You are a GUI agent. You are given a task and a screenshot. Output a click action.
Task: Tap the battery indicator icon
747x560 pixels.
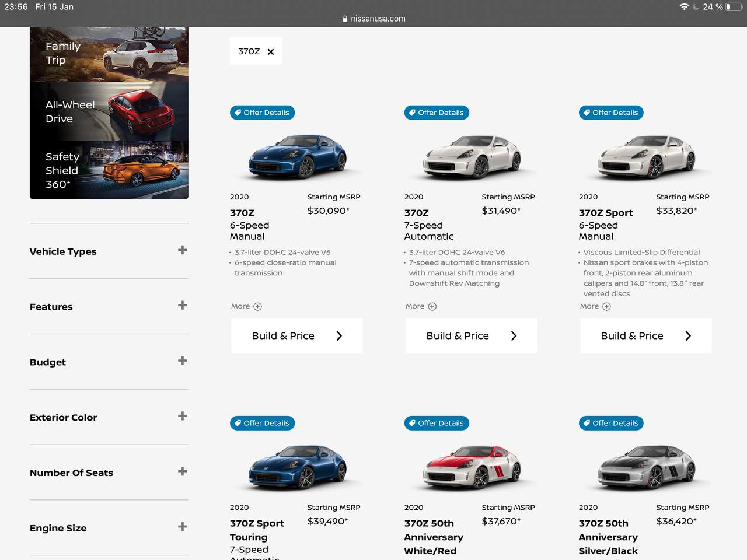pyautogui.click(x=734, y=7)
